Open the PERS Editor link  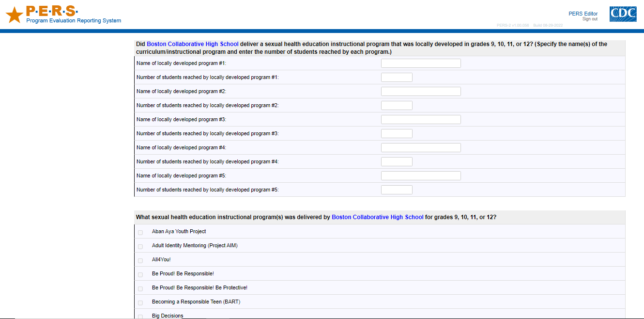(583, 14)
